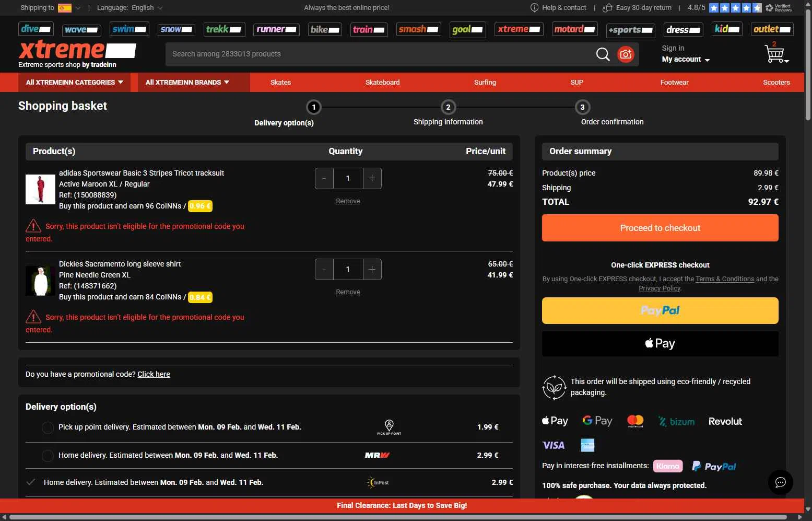The height and width of the screenshot is (521, 812).
Task: Open the snow store logo link
Action: (176, 29)
